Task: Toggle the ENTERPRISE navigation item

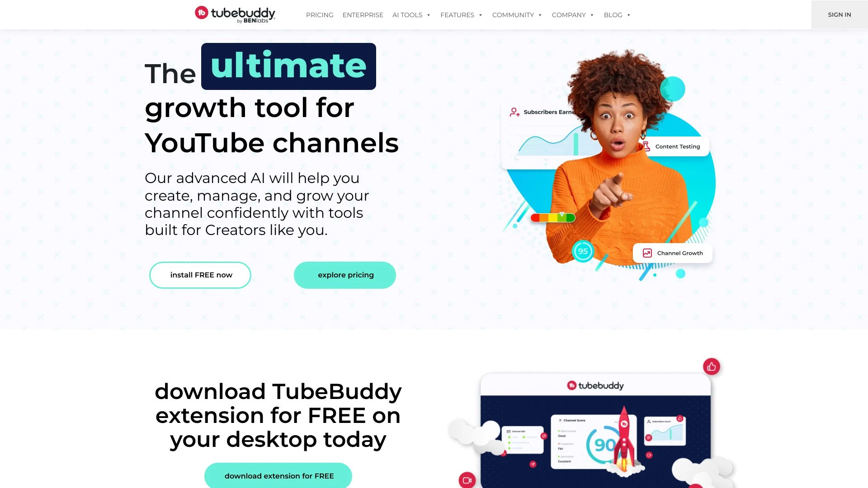Action: [x=363, y=14]
